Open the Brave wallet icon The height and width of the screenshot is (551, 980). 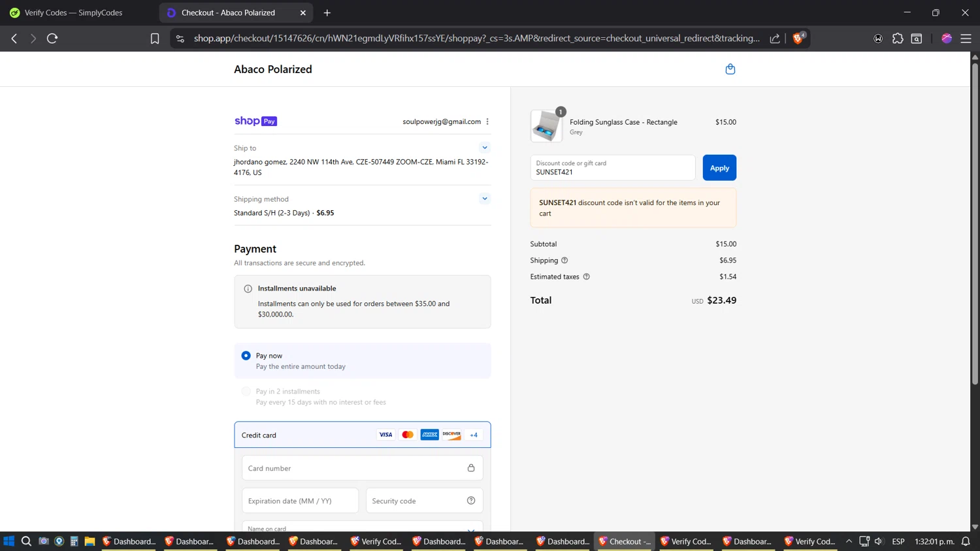point(878,39)
